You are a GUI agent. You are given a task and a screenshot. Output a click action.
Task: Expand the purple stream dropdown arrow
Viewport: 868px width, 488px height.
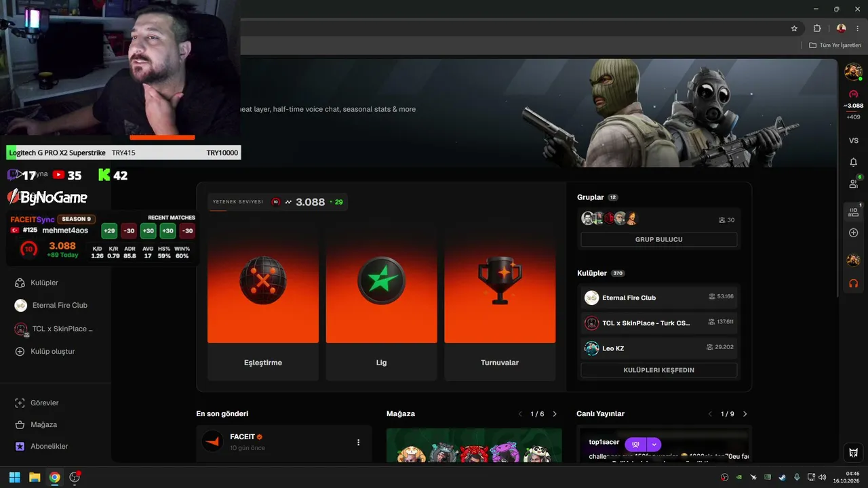coord(654,445)
